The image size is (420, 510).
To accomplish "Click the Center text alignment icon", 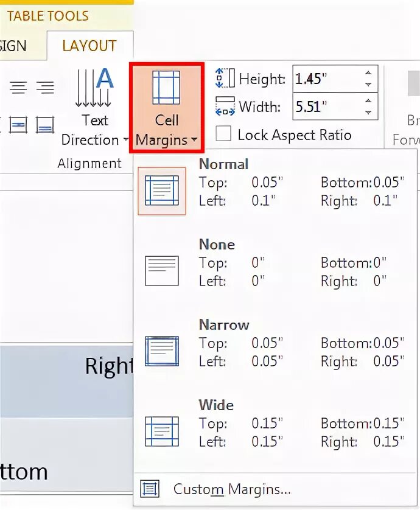I will coord(18,88).
